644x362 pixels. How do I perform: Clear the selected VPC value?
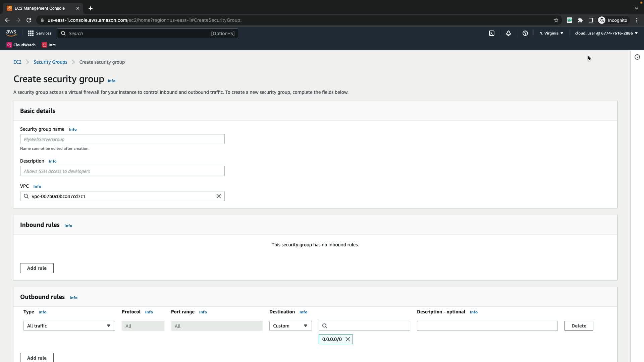click(x=218, y=196)
